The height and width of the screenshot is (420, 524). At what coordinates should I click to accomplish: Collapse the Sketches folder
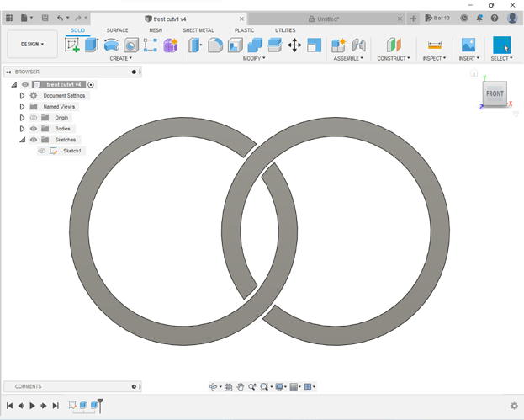coord(23,140)
